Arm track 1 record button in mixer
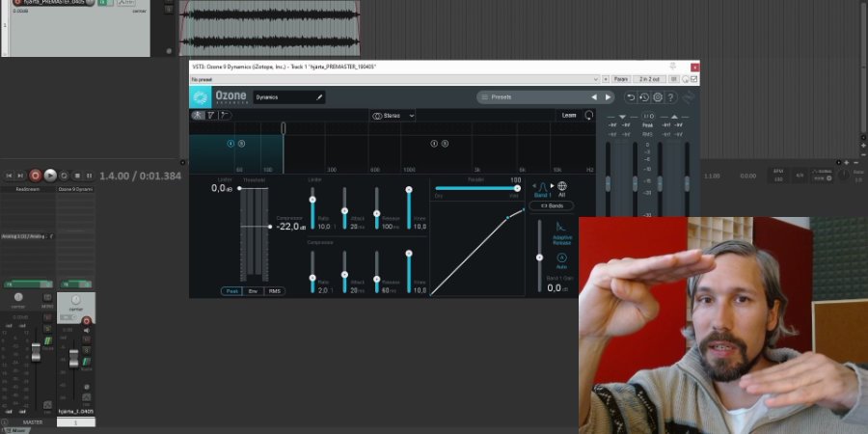The height and width of the screenshot is (434, 868). point(87,321)
